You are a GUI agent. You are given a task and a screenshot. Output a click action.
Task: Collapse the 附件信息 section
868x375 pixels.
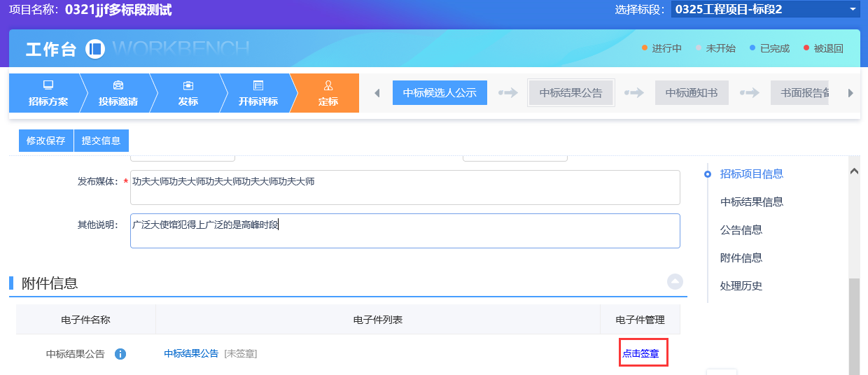pos(675,281)
